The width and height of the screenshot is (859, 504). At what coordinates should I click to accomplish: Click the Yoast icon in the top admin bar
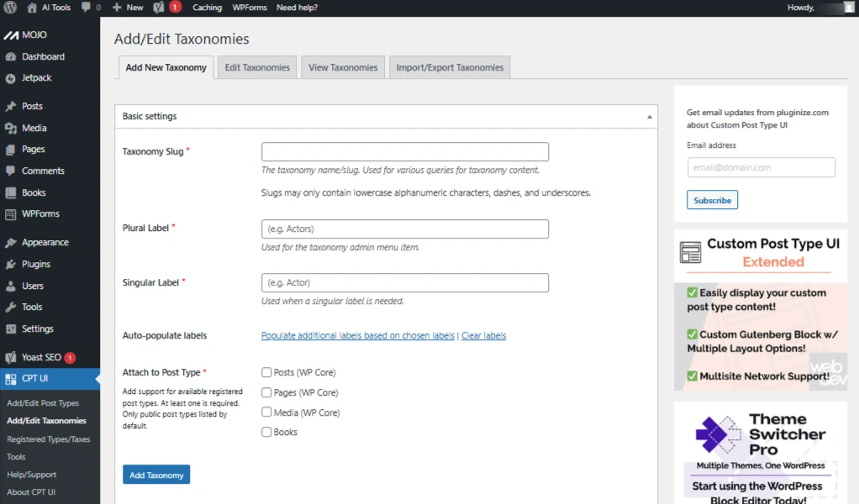[x=159, y=8]
